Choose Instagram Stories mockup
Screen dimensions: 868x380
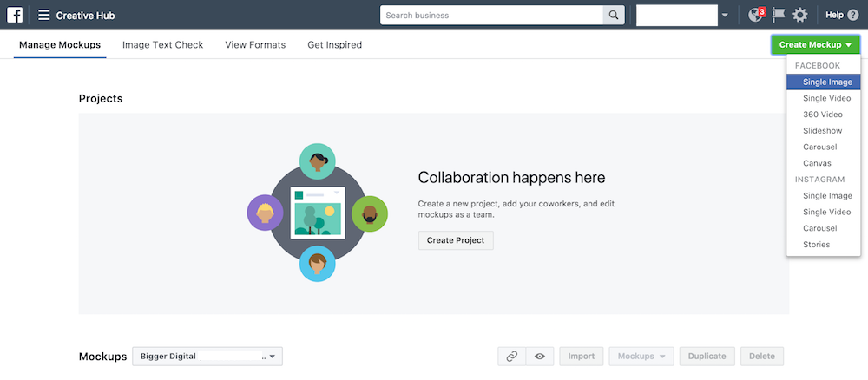point(823,245)
